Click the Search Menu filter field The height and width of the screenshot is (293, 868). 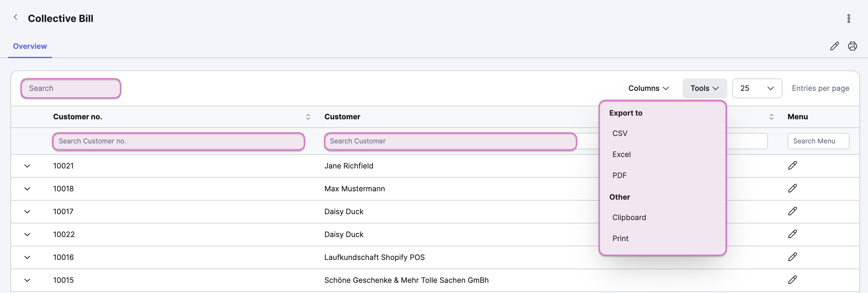tap(818, 141)
